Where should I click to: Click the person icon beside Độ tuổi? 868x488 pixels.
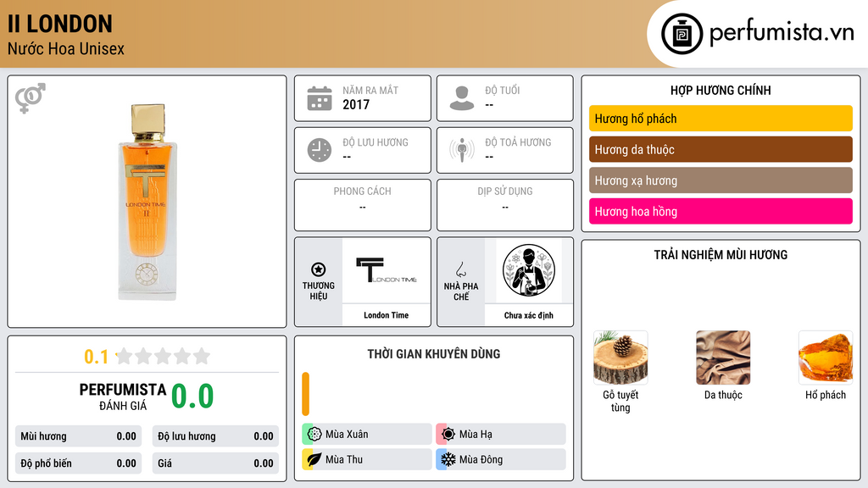point(462,98)
